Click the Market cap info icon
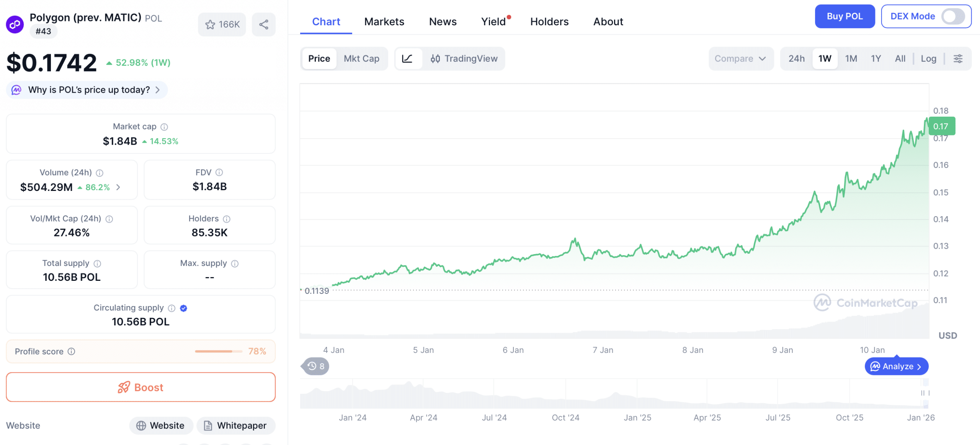Image resolution: width=980 pixels, height=445 pixels. 165,127
